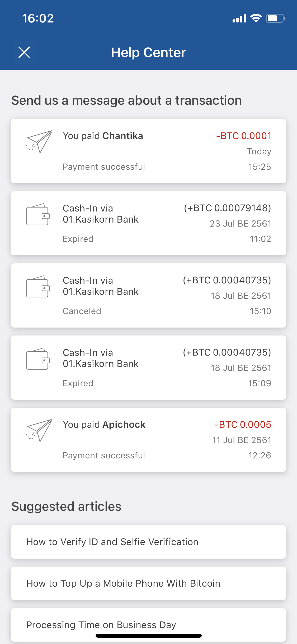297x644 pixels.
Task: Open the You paid Apichock transaction
Action: [148, 440]
